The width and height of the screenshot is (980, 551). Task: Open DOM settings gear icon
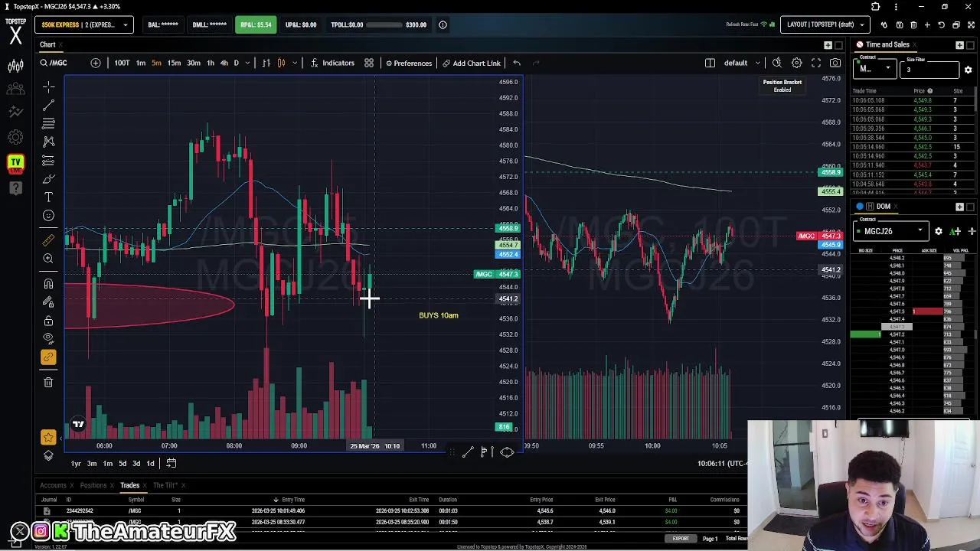pos(939,231)
